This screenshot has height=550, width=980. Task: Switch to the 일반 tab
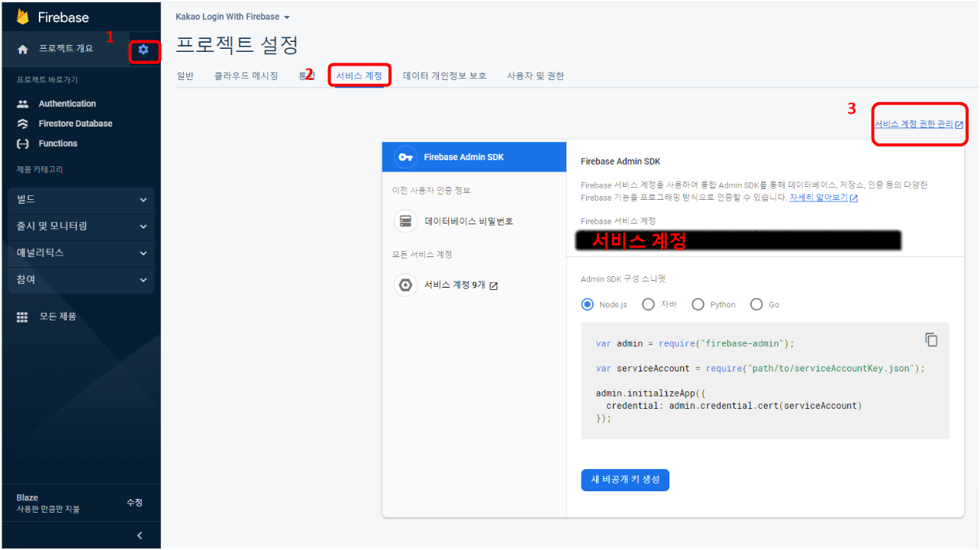[x=185, y=76]
